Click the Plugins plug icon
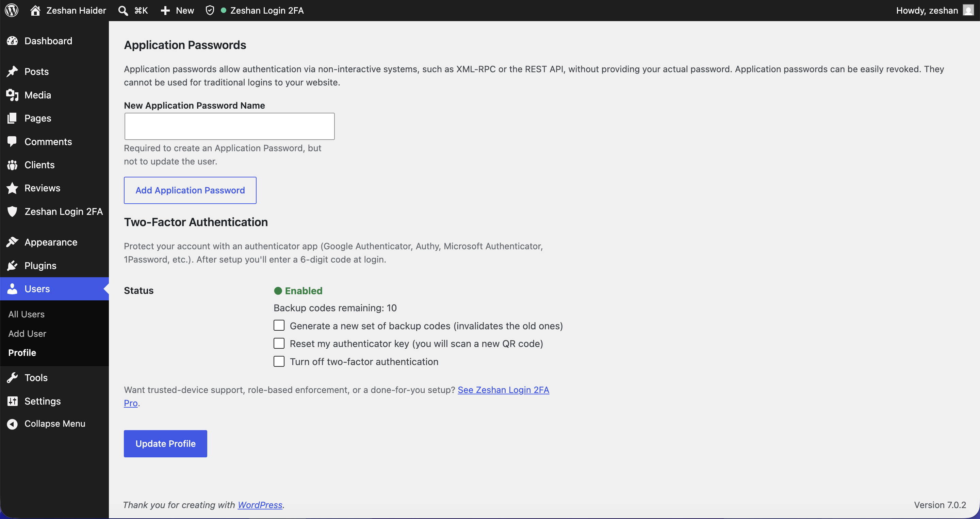Screen dimensions: 980x519 pyautogui.click(x=12, y=265)
